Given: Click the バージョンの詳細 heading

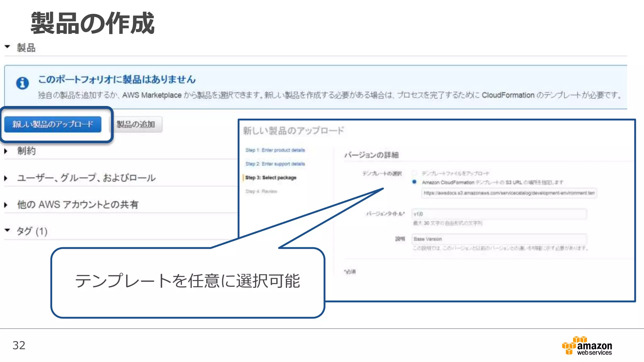Looking at the screenshot, I should (371, 155).
